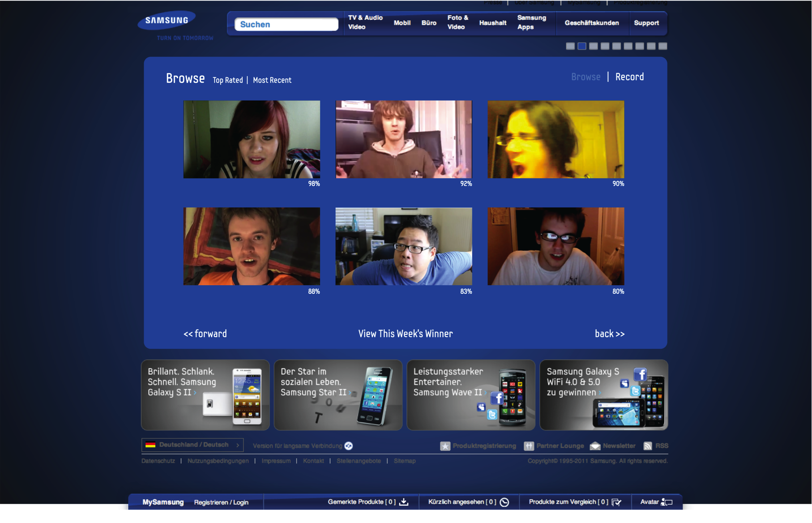Open the video rated 83%
Screen dimensions: 812x523
pyautogui.click(x=404, y=246)
